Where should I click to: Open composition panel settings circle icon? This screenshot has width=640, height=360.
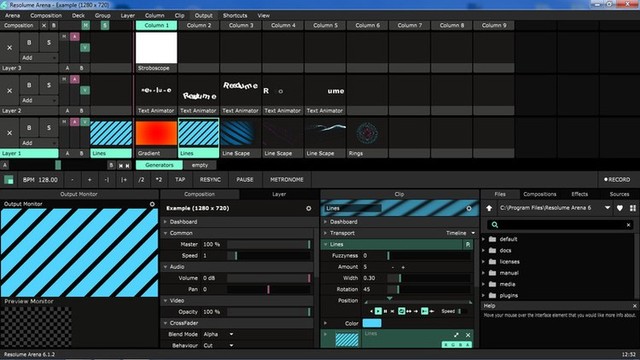[309, 208]
